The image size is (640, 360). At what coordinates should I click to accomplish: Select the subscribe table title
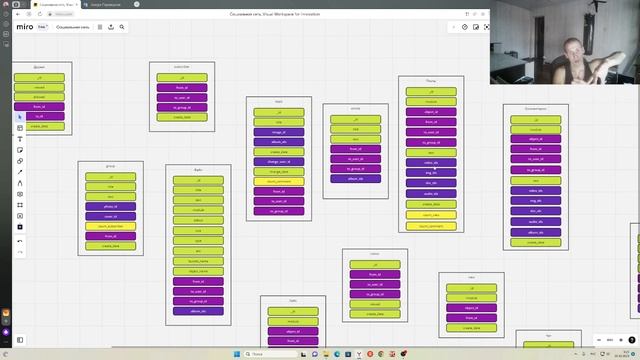[x=182, y=67]
